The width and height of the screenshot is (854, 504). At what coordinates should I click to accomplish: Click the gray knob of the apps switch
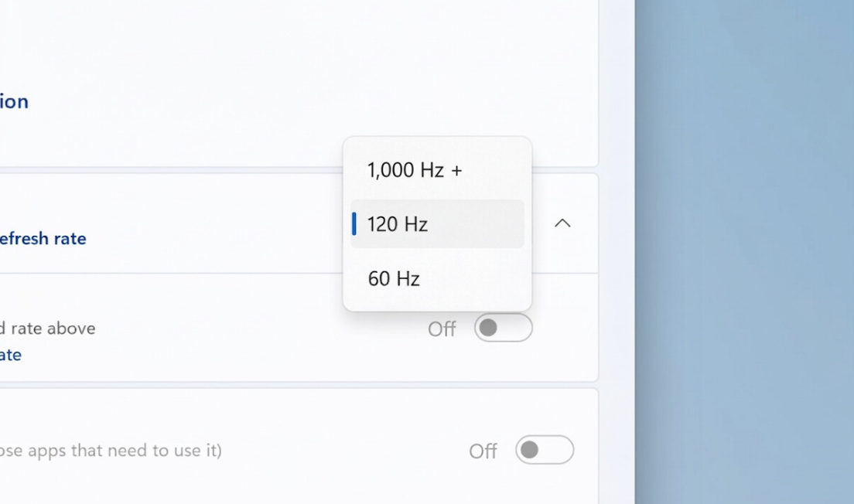529,450
